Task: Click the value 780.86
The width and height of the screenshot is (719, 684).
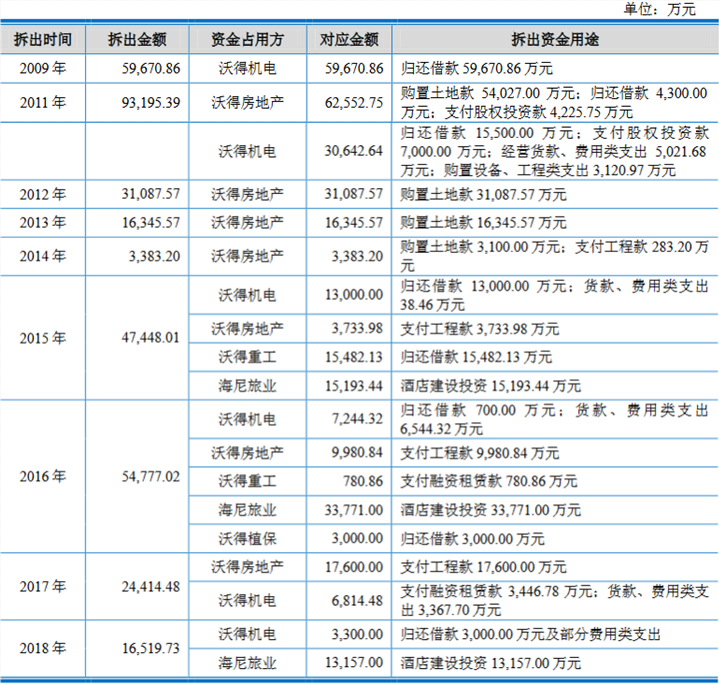Action: click(363, 481)
